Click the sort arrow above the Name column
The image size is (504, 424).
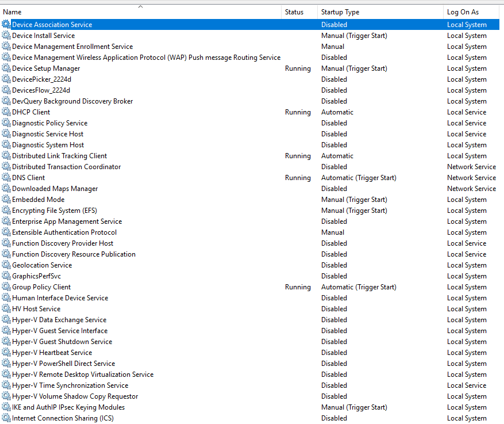[140, 6]
